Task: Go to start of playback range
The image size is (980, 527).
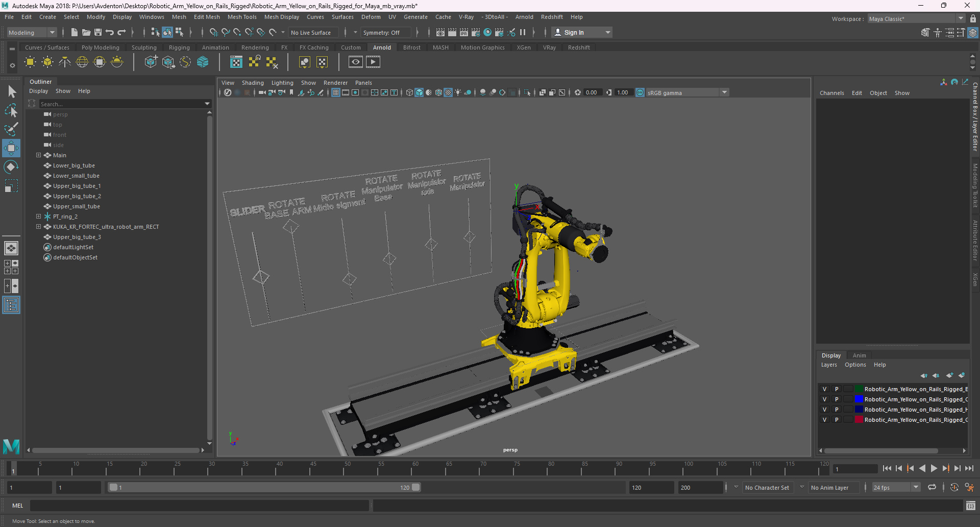Action: point(887,468)
